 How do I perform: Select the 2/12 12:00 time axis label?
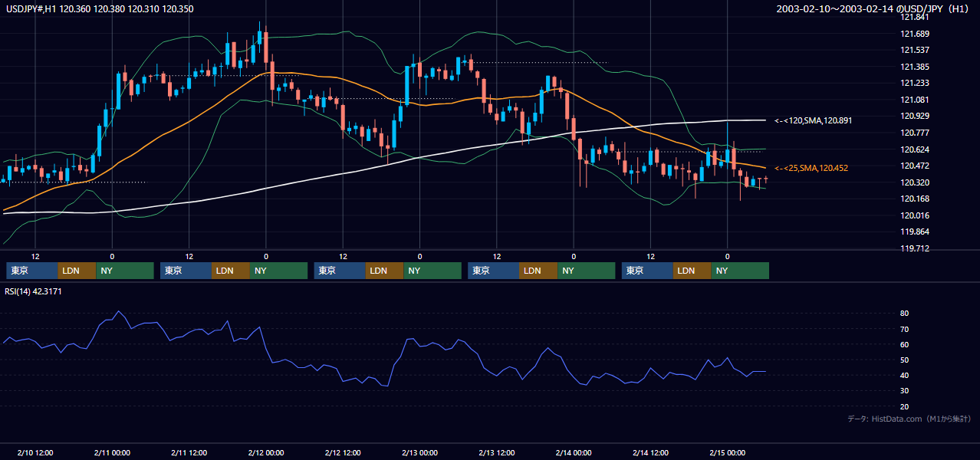[x=343, y=452]
